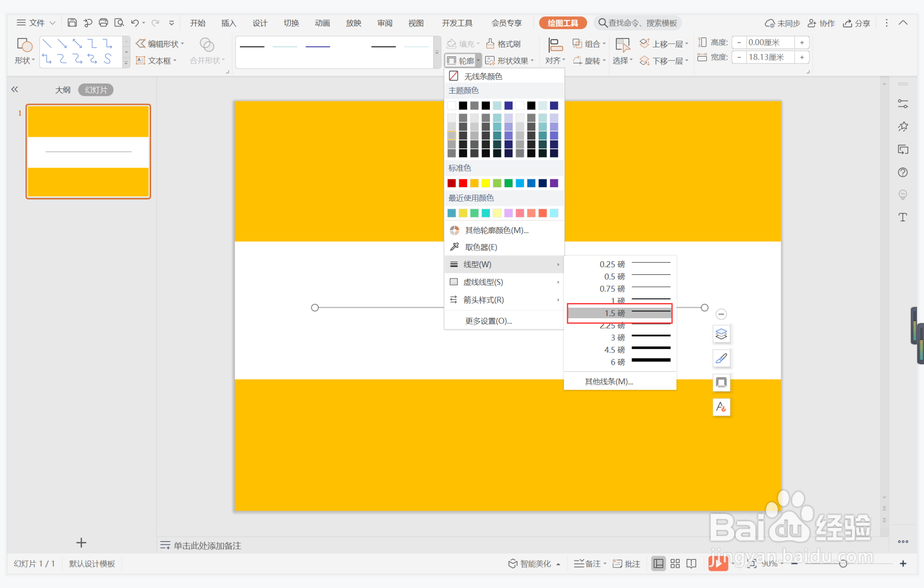Toggle the normal view button in status bar
The image size is (924, 588).
pos(658,563)
